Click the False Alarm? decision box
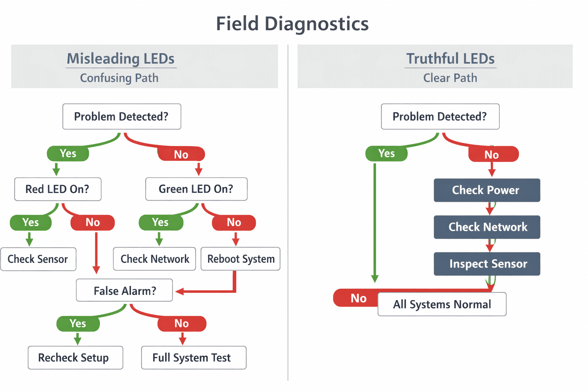This screenshot has height=392, width=588. click(124, 291)
